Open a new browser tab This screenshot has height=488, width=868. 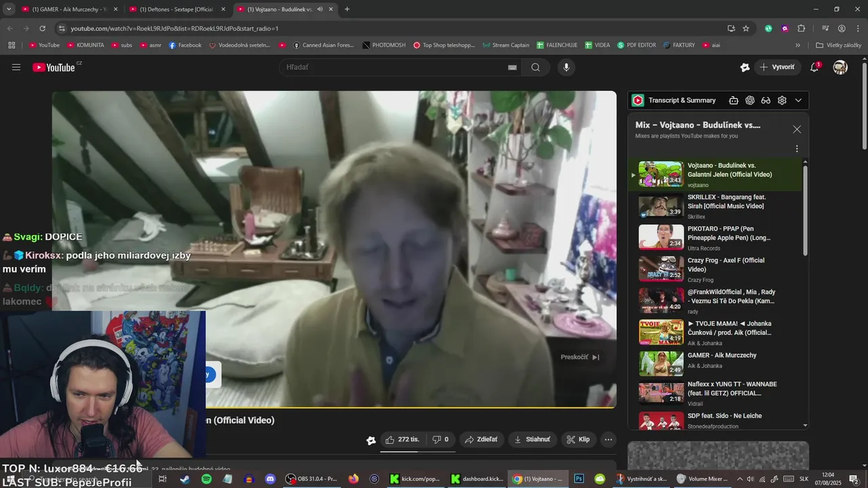(347, 9)
